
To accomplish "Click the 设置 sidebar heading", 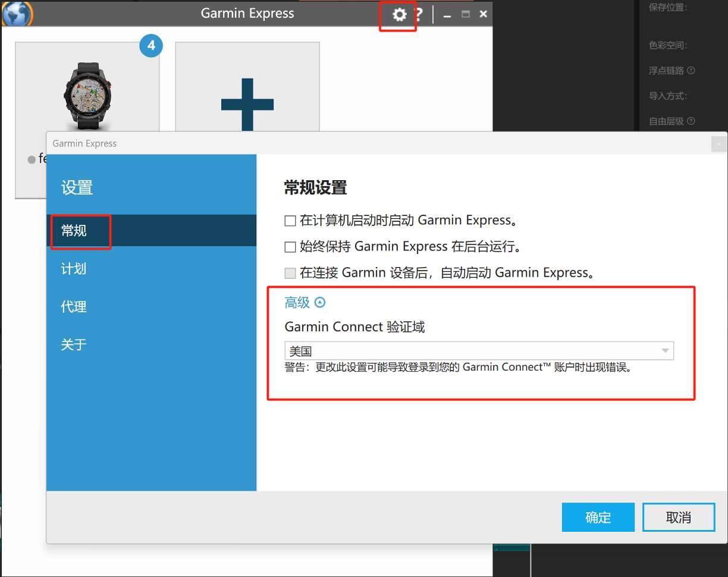I will [x=77, y=188].
